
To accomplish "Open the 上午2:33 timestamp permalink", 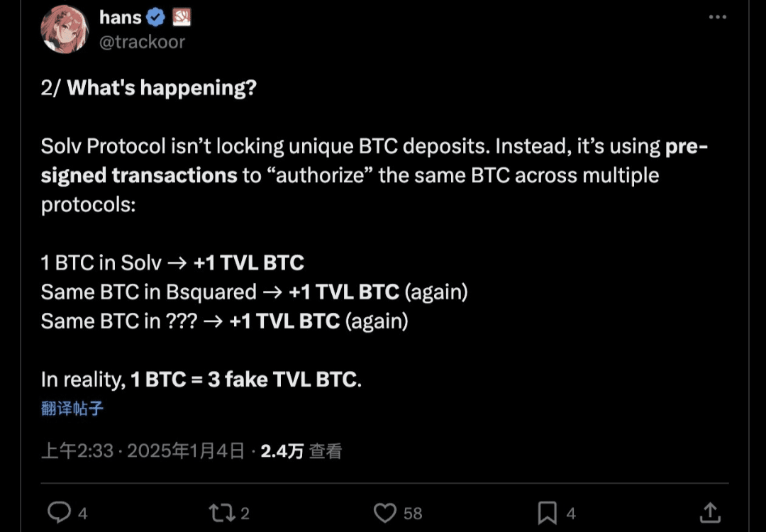I will click(x=78, y=451).
